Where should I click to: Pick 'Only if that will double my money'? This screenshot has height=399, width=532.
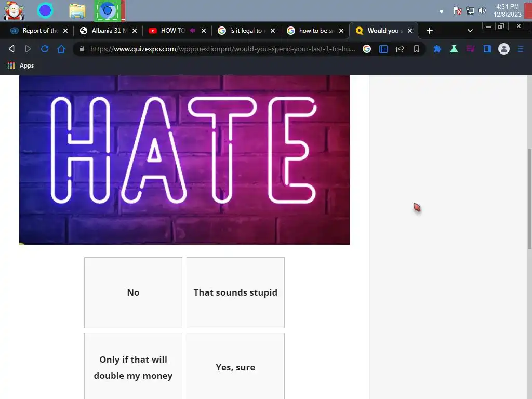(133, 366)
